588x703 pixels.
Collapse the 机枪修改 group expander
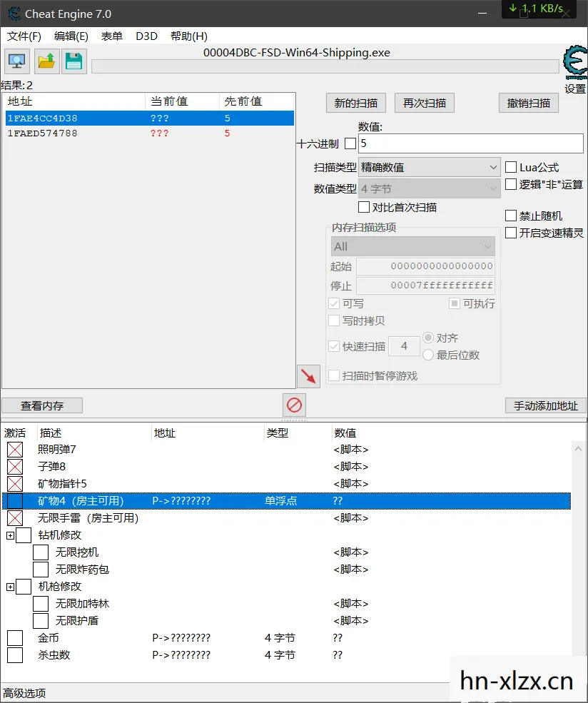point(10,587)
